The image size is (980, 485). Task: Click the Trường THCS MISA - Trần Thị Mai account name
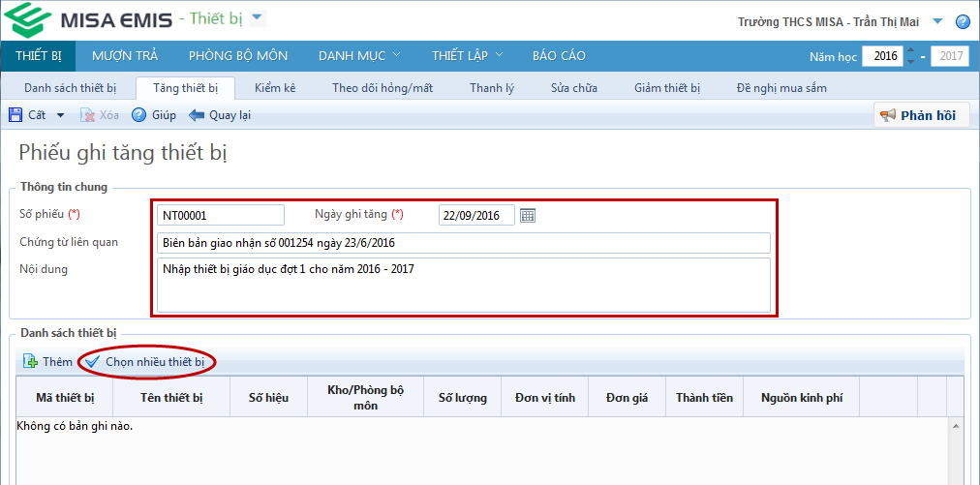828,22
